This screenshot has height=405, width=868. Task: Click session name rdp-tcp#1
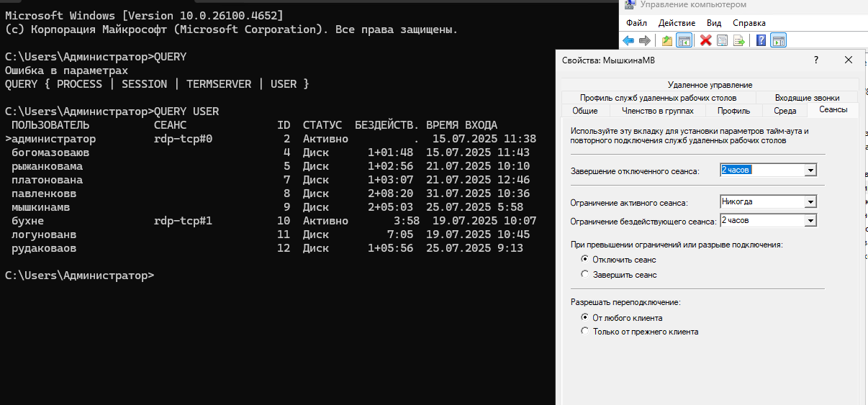183,221
